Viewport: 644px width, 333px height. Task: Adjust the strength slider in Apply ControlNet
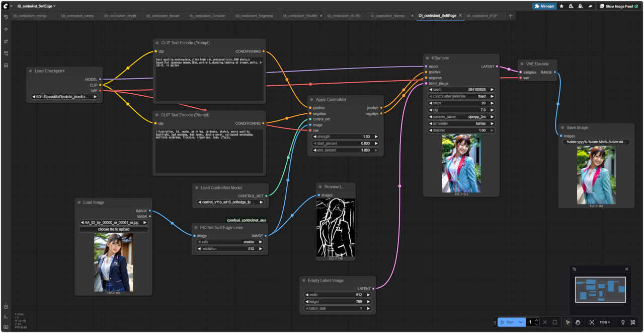coord(345,137)
